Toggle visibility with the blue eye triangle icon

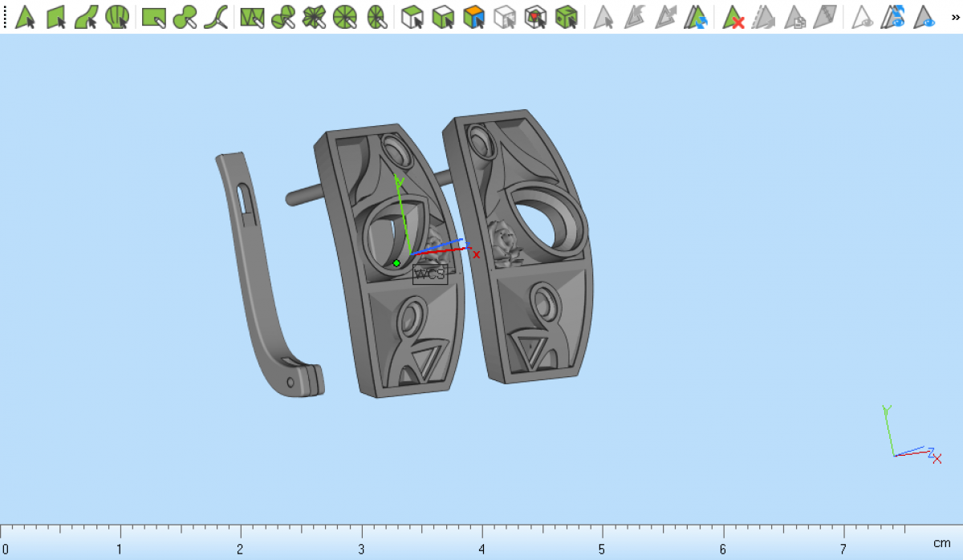[925, 17]
